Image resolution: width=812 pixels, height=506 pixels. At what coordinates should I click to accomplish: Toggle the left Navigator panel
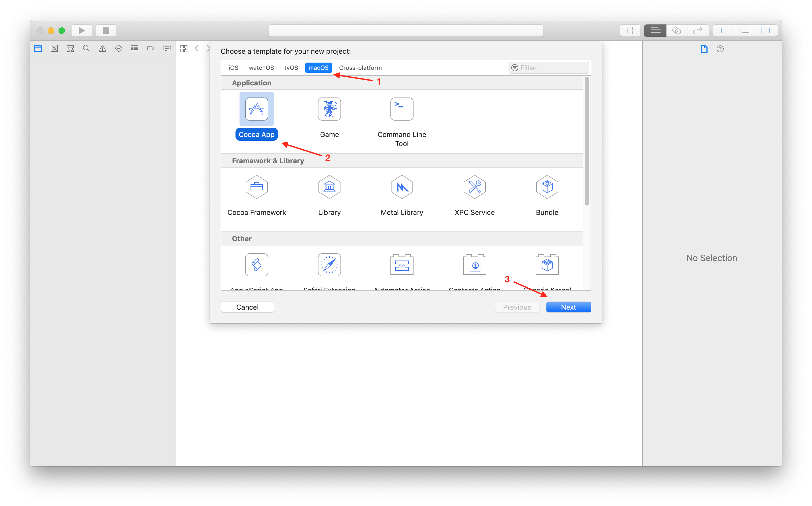(x=724, y=30)
